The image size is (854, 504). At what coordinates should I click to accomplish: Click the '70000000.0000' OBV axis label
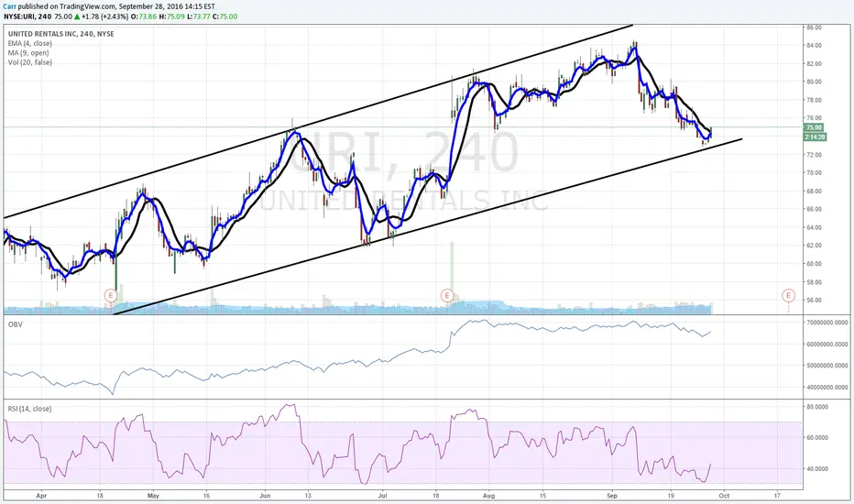pyautogui.click(x=827, y=323)
